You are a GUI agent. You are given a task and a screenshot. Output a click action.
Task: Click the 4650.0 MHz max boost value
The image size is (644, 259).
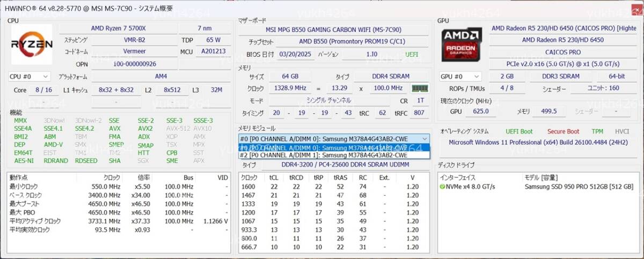105,204
